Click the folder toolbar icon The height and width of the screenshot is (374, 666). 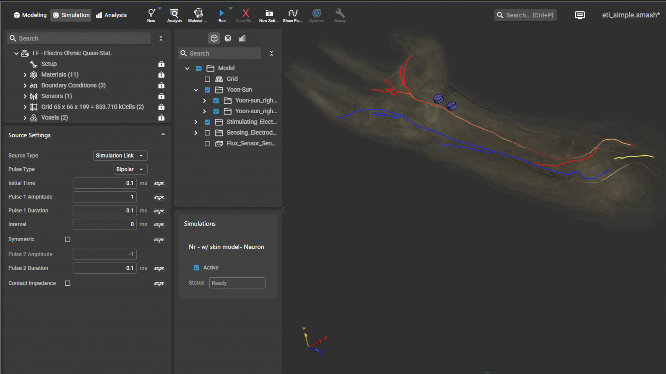click(269, 15)
